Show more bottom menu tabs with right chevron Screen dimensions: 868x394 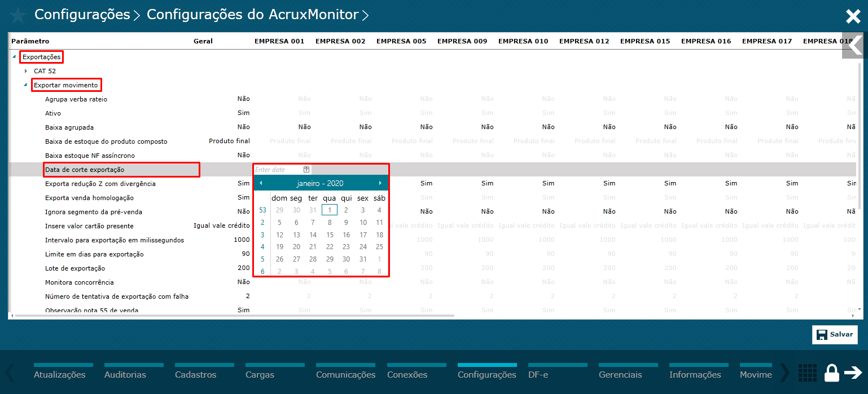(x=784, y=373)
